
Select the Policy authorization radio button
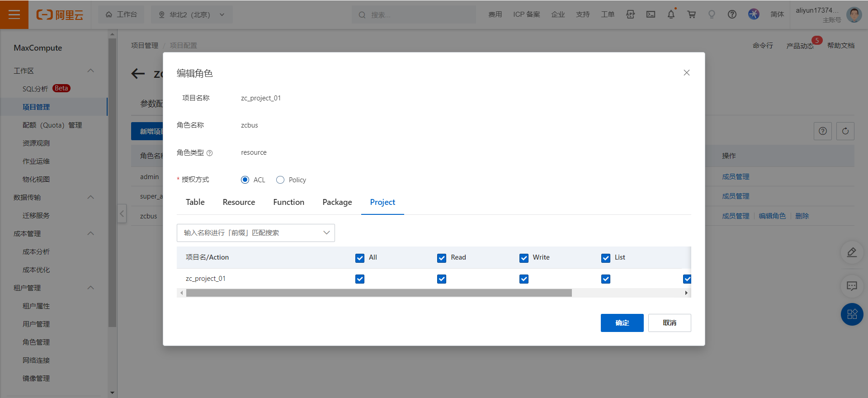coord(280,180)
